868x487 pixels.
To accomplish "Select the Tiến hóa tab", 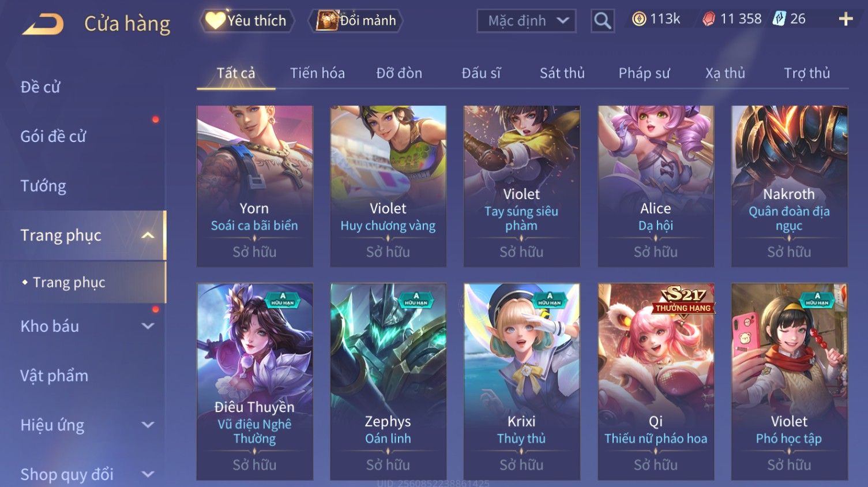I will coord(317,73).
